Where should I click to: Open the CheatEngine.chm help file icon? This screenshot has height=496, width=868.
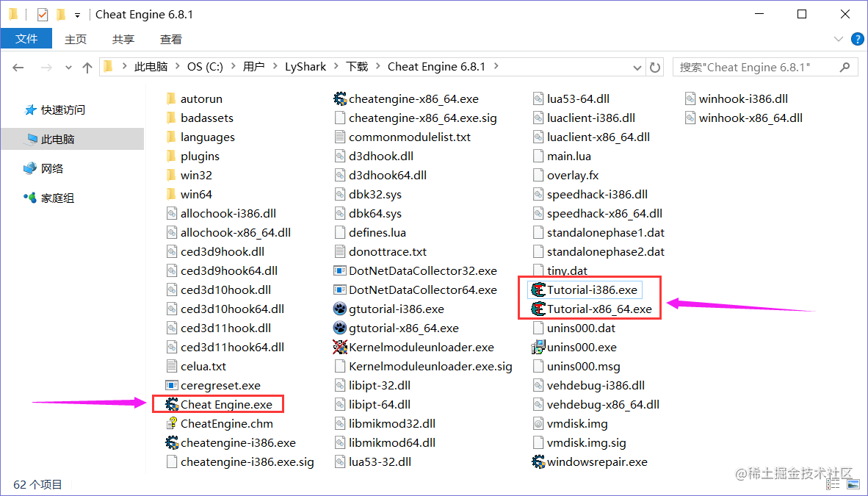click(172, 423)
